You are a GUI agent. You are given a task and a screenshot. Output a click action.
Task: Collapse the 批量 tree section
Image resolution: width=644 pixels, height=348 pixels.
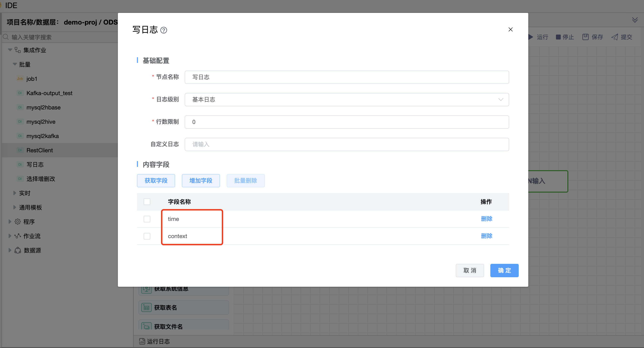(14, 64)
